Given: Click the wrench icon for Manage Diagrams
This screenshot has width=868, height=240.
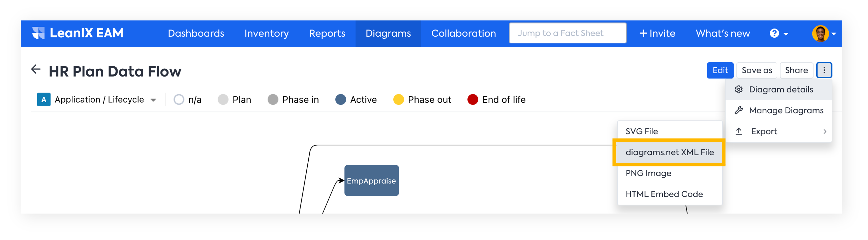Looking at the screenshot, I should point(739,110).
